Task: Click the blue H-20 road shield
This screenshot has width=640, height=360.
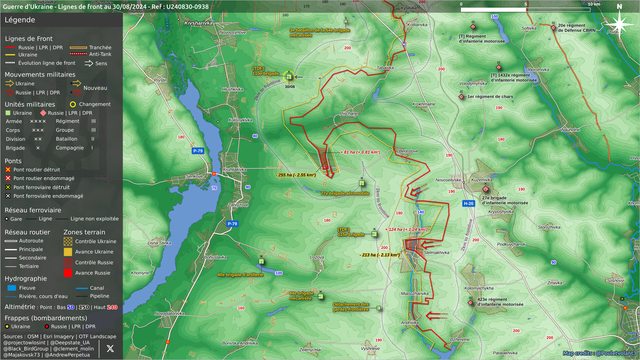Action: pyautogui.click(x=469, y=203)
